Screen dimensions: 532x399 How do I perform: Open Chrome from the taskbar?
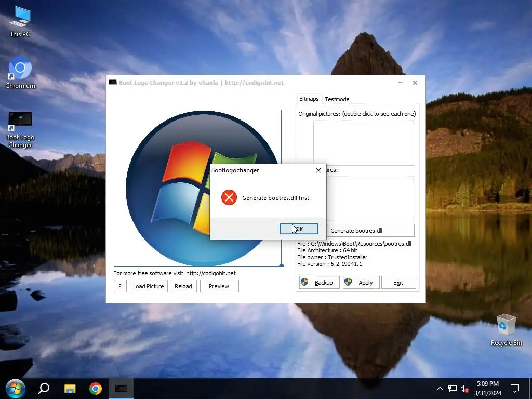point(96,389)
